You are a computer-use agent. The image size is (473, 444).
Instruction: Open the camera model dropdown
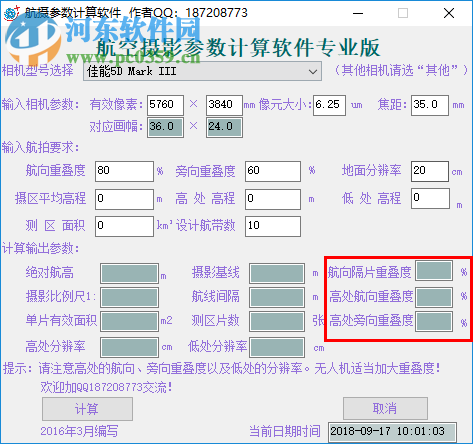(x=202, y=71)
